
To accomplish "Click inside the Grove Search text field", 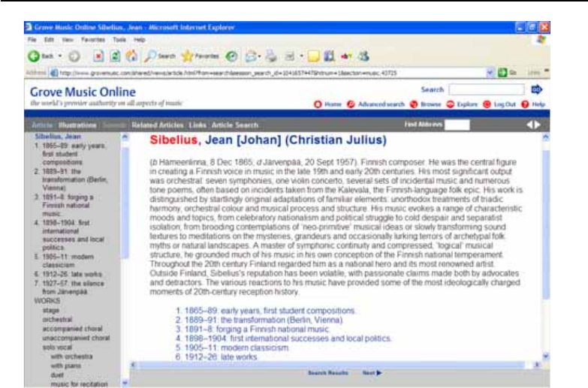I will (487, 89).
